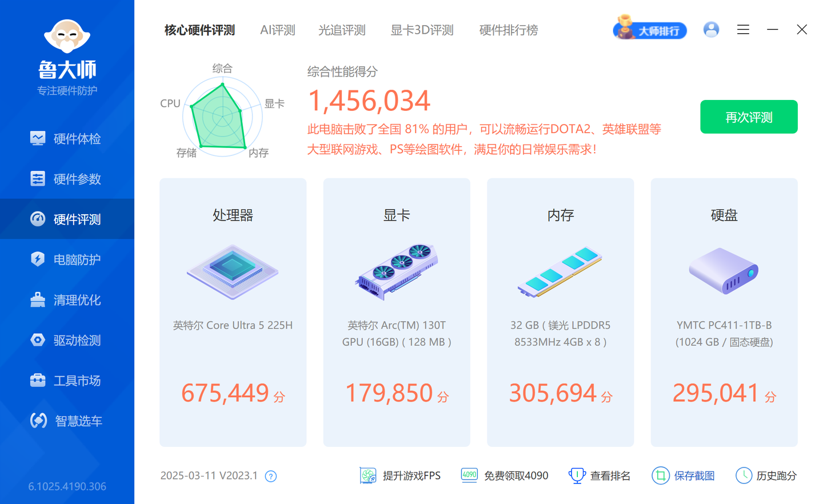823x504 pixels.
Task: Open the hamburger main menu
Action: [743, 30]
